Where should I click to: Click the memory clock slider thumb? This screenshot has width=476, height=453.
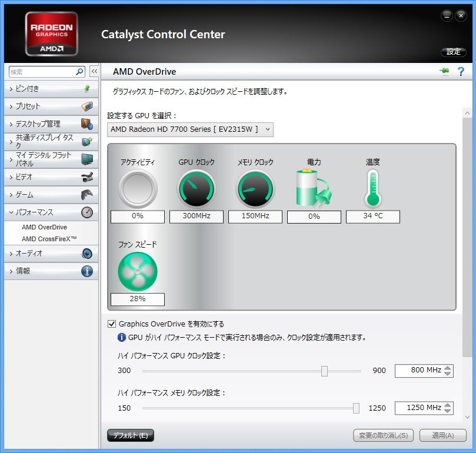(x=357, y=408)
